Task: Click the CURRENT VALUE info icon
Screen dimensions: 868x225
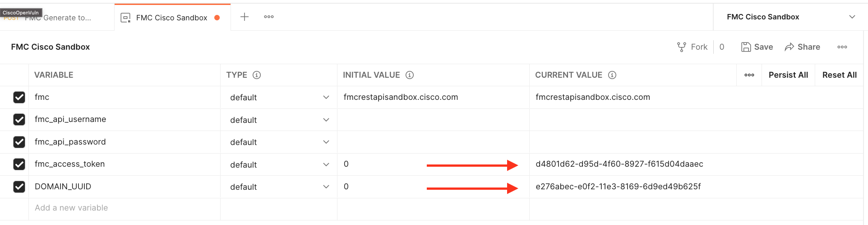Action: (612, 75)
